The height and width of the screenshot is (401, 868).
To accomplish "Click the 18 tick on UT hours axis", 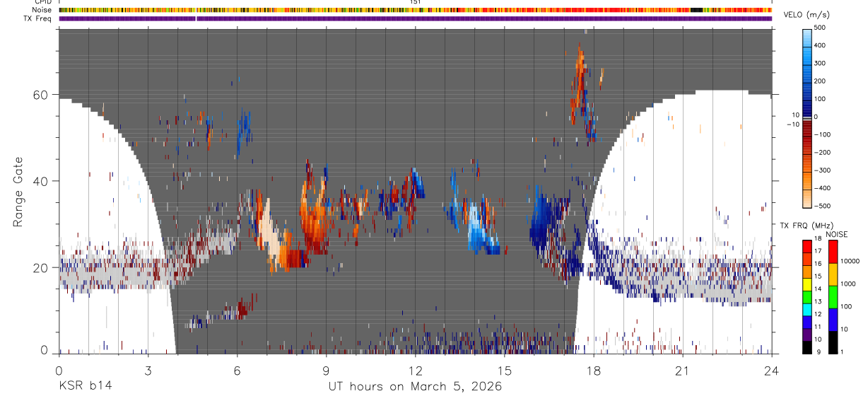I will click(x=594, y=370).
